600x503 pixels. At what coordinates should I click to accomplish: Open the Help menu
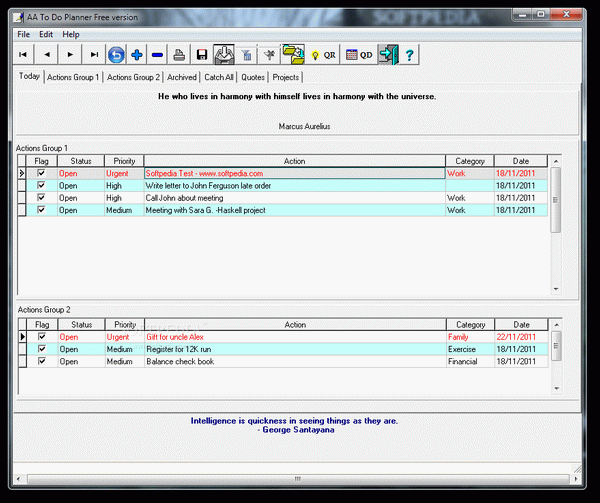(71, 34)
